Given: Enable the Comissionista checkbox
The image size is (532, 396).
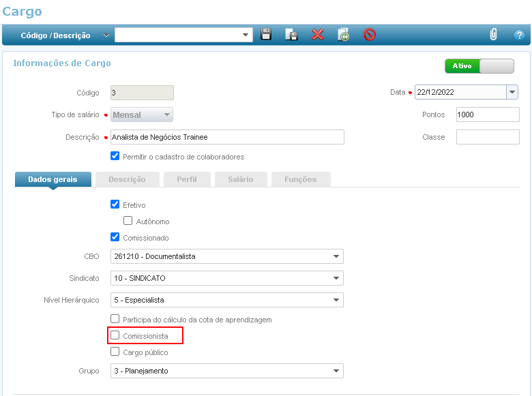Looking at the screenshot, I should (115, 335).
